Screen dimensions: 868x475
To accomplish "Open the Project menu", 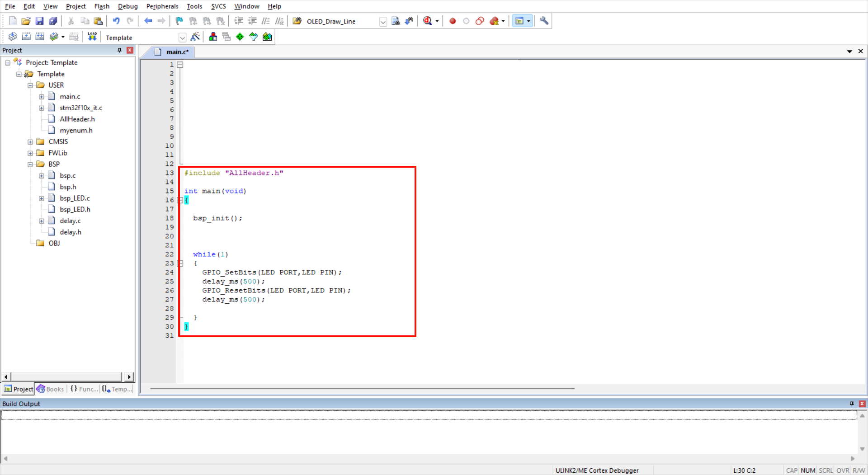I will point(75,6).
